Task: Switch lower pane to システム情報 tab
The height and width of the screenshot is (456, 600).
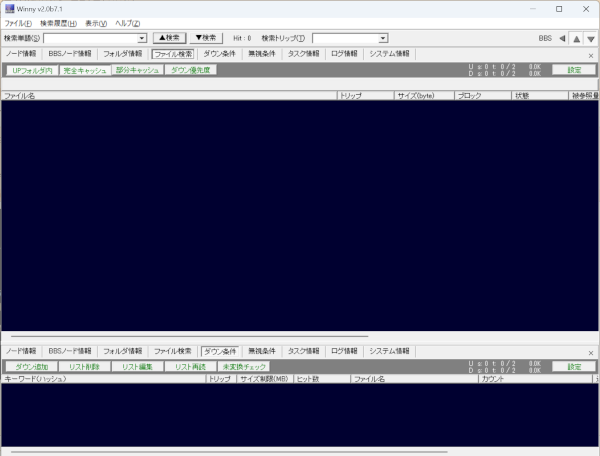Action: pos(389,351)
